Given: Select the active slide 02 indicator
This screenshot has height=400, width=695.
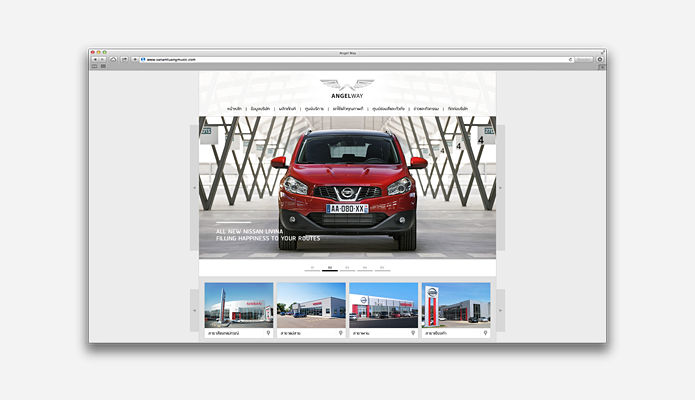Looking at the screenshot, I should [x=330, y=268].
